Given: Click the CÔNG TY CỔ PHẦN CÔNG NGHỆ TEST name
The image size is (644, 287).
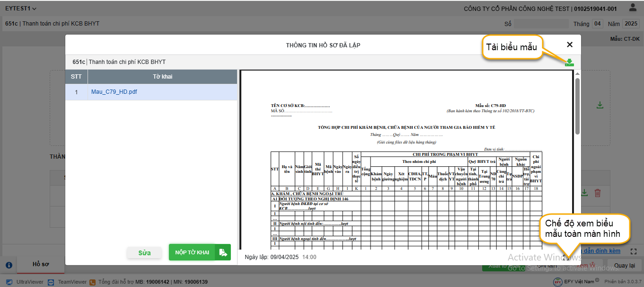Looking at the screenshot, I should pos(517,9).
